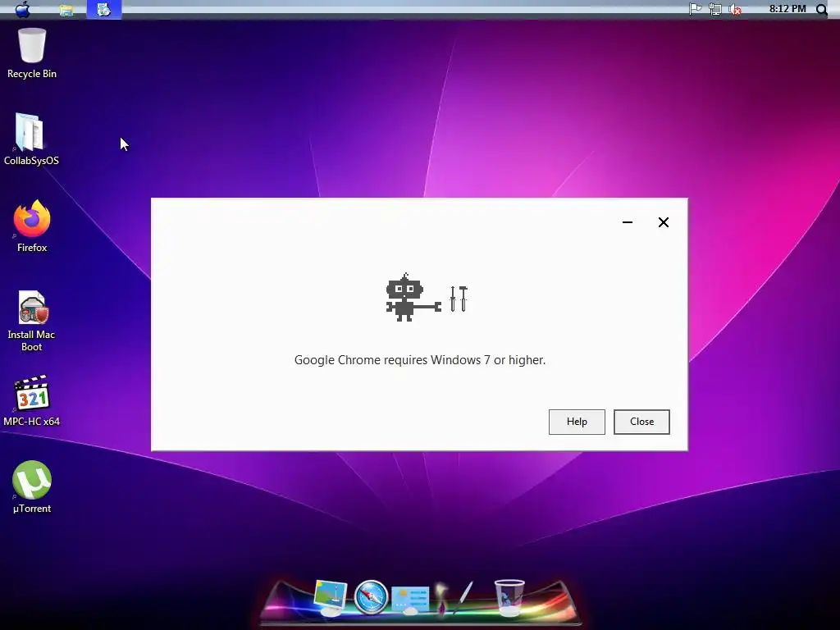Screen dimensions: 840x630
Task: Select the highlighted installer task in top bar
Action: (x=104, y=9)
